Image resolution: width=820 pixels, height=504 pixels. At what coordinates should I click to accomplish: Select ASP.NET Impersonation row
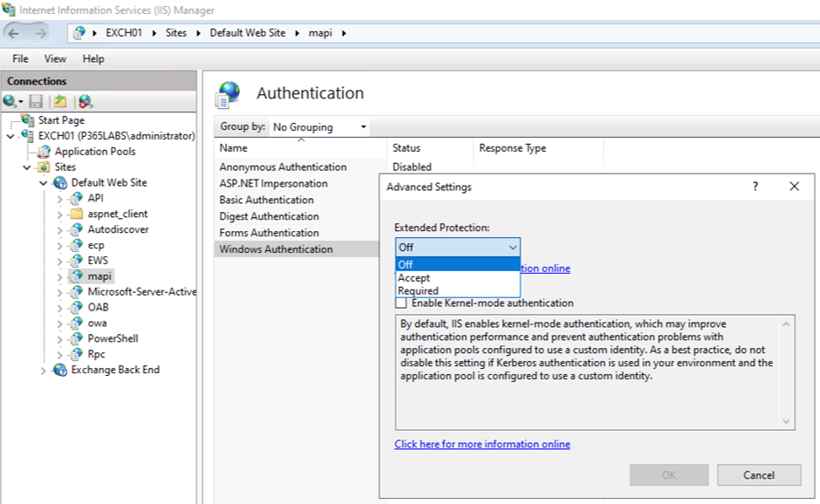(297, 183)
